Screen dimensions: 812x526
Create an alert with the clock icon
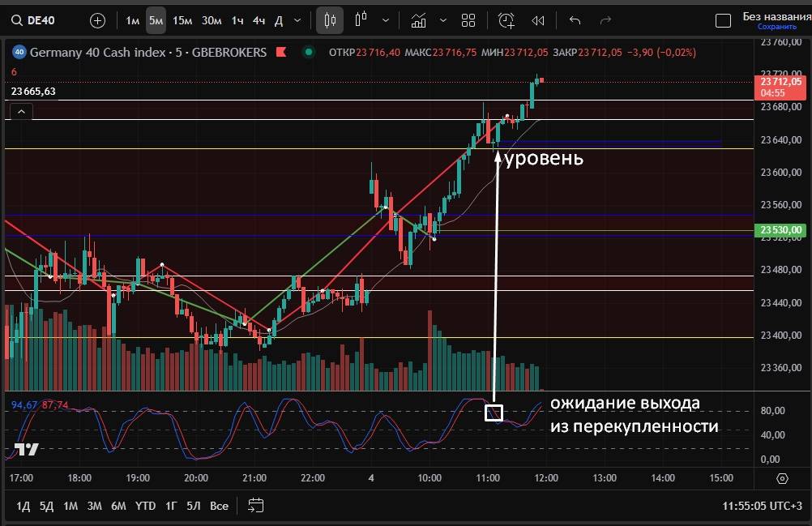point(506,20)
